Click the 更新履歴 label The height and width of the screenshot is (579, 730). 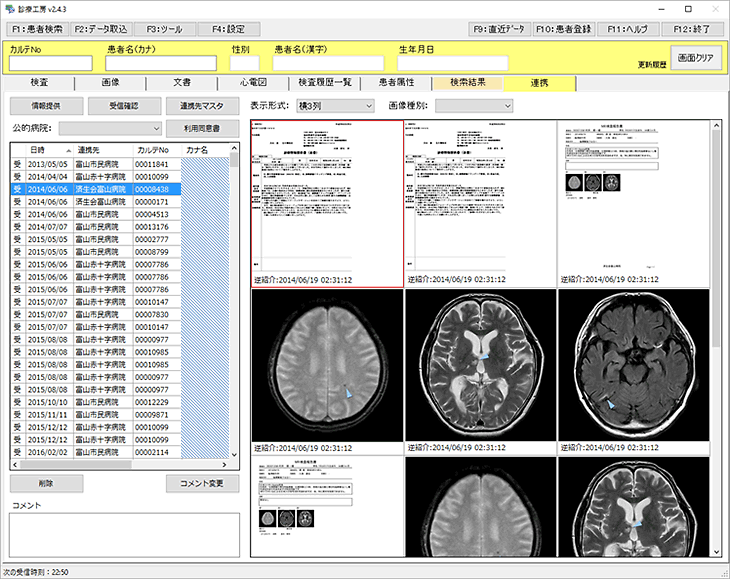coord(652,65)
